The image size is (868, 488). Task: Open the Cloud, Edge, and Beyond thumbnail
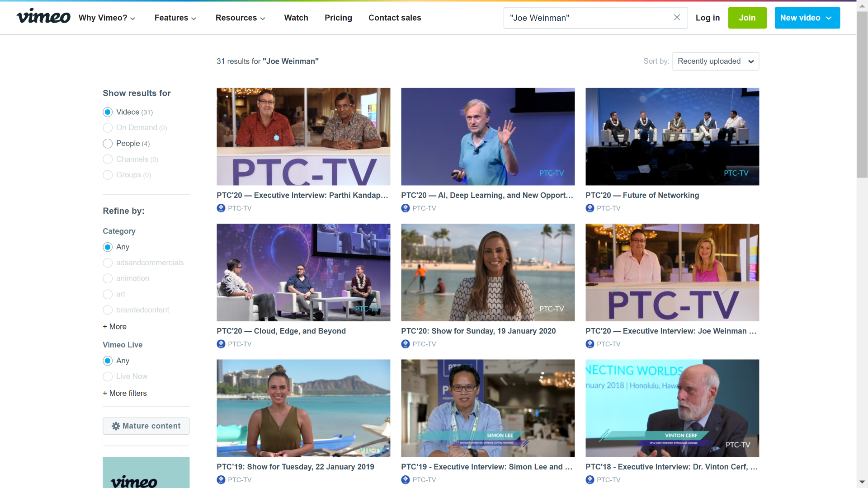(303, 272)
